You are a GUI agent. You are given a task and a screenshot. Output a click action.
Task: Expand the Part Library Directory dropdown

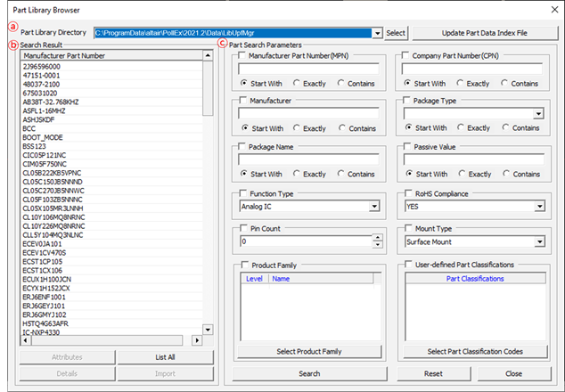[x=378, y=33]
